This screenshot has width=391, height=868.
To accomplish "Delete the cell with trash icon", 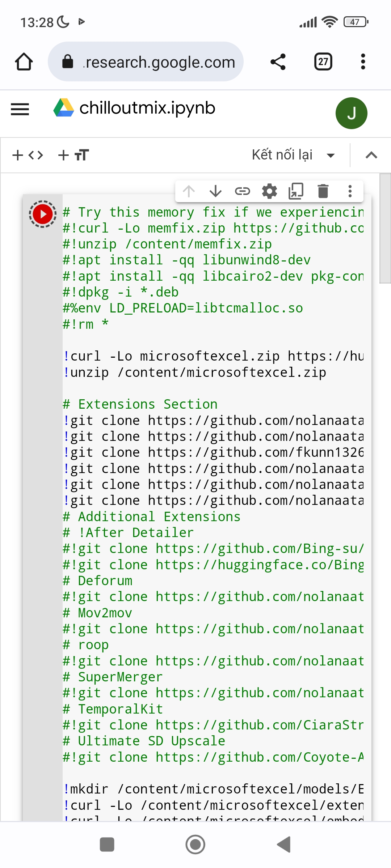I will point(323,191).
